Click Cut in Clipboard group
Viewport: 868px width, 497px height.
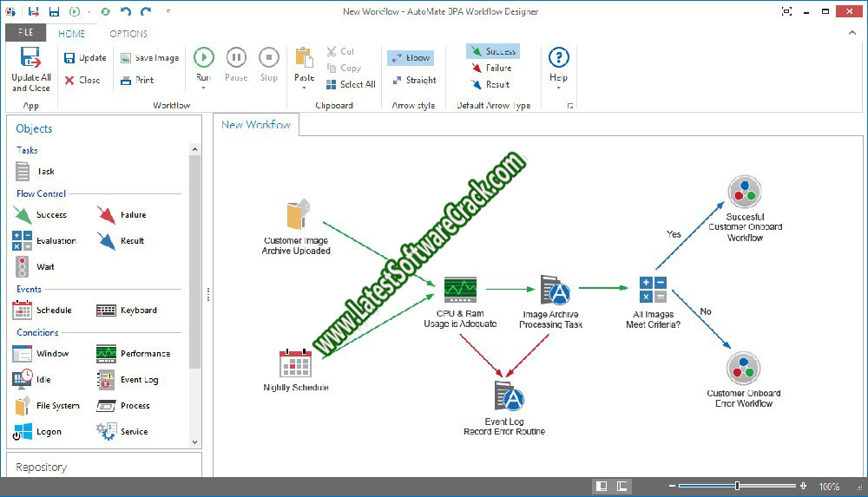(x=340, y=51)
